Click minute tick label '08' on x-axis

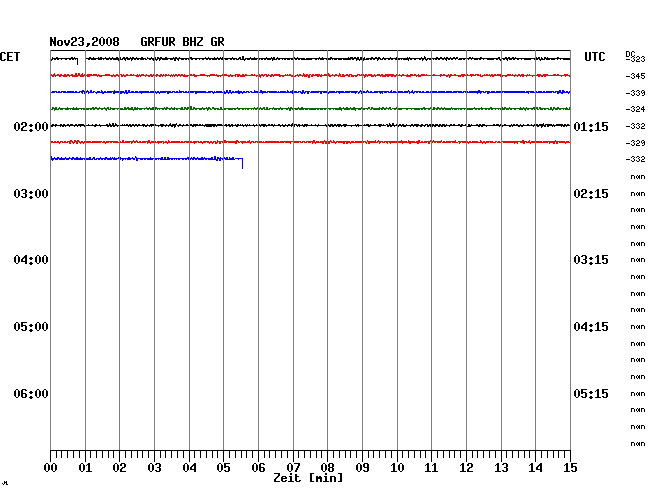pyautogui.click(x=327, y=468)
